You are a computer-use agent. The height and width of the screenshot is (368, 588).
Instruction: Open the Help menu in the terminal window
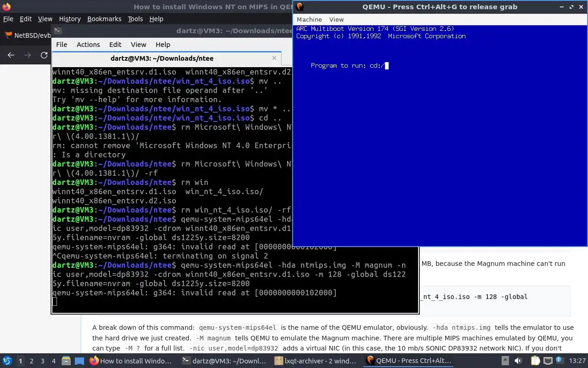(163, 45)
